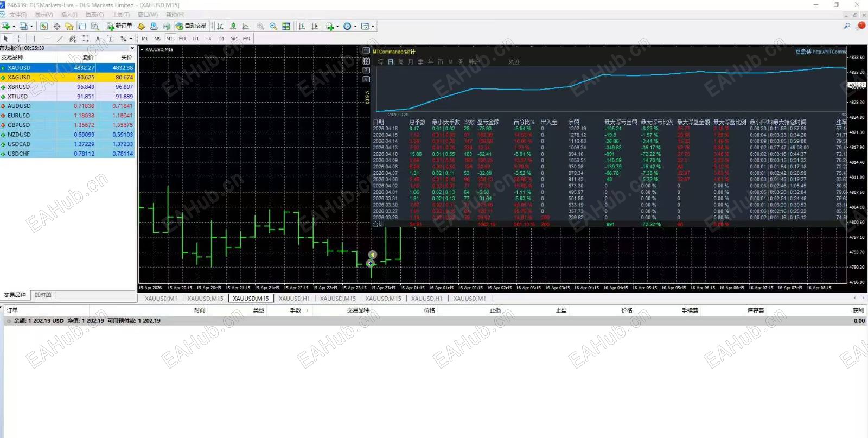This screenshot has width=868, height=438.
Task: Click the 新订单 new order button
Action: pos(119,26)
